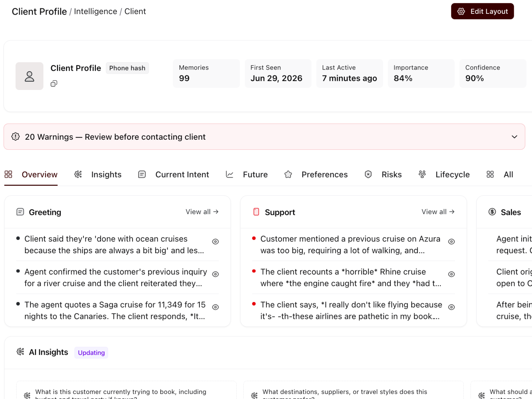This screenshot has height=399, width=532.
Task: Click icon beside 'What destinations, suppliers' insight
Action: (254, 395)
